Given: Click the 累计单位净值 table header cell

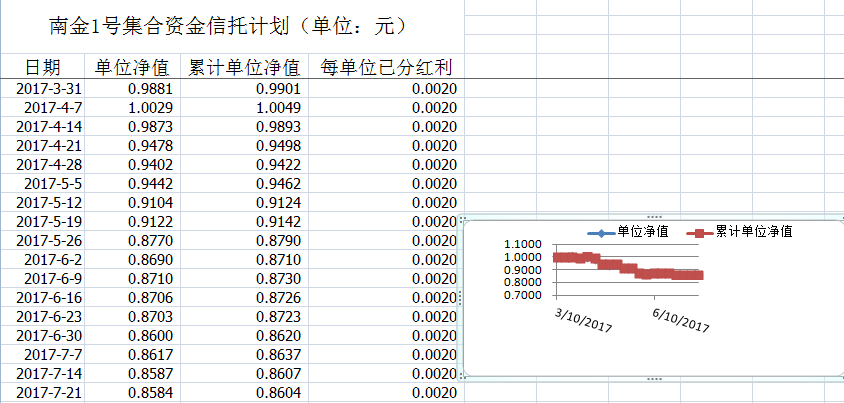Looking at the screenshot, I should (x=245, y=68).
